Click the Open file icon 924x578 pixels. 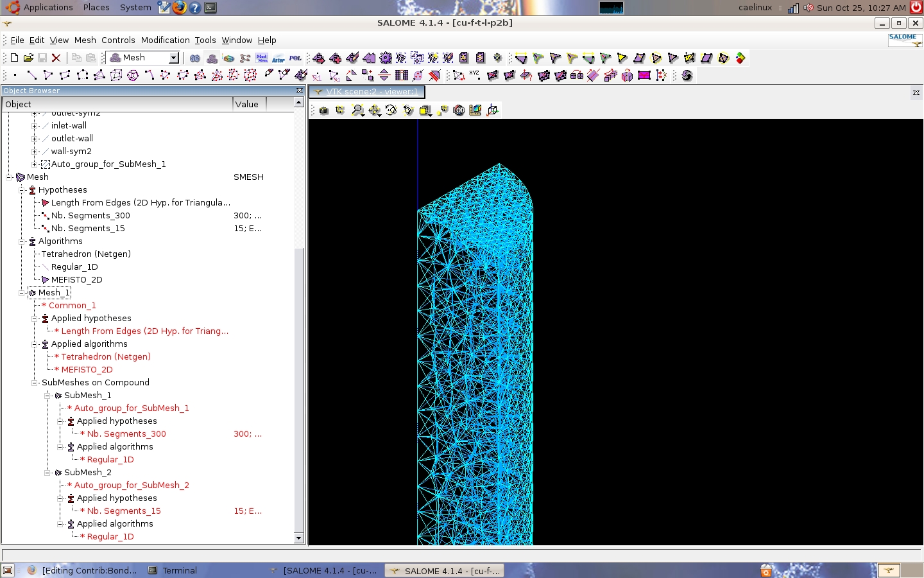click(x=28, y=58)
